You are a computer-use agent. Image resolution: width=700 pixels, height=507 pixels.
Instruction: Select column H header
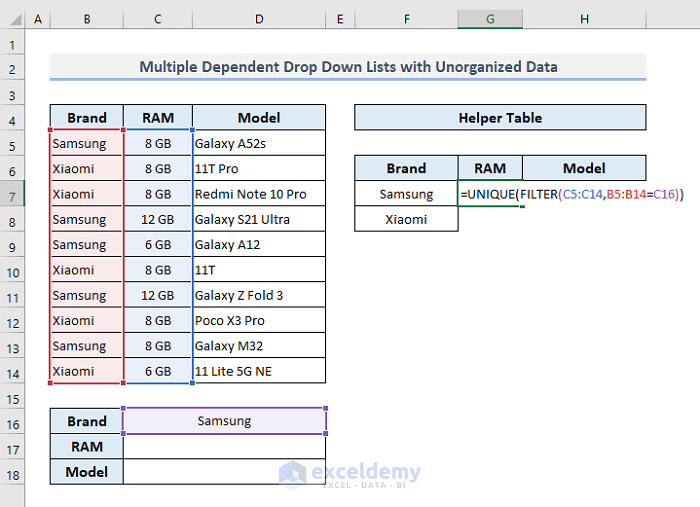584,19
